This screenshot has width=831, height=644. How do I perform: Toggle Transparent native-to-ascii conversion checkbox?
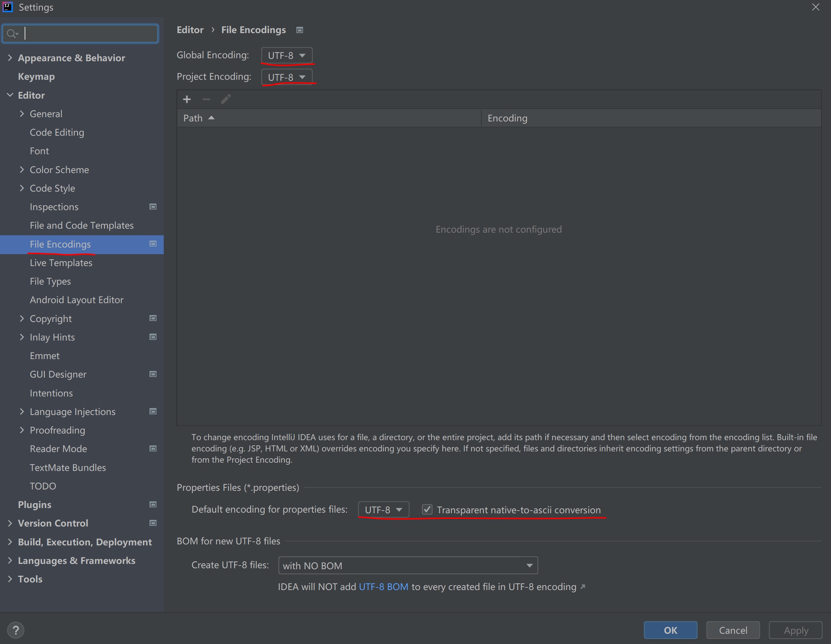click(427, 510)
